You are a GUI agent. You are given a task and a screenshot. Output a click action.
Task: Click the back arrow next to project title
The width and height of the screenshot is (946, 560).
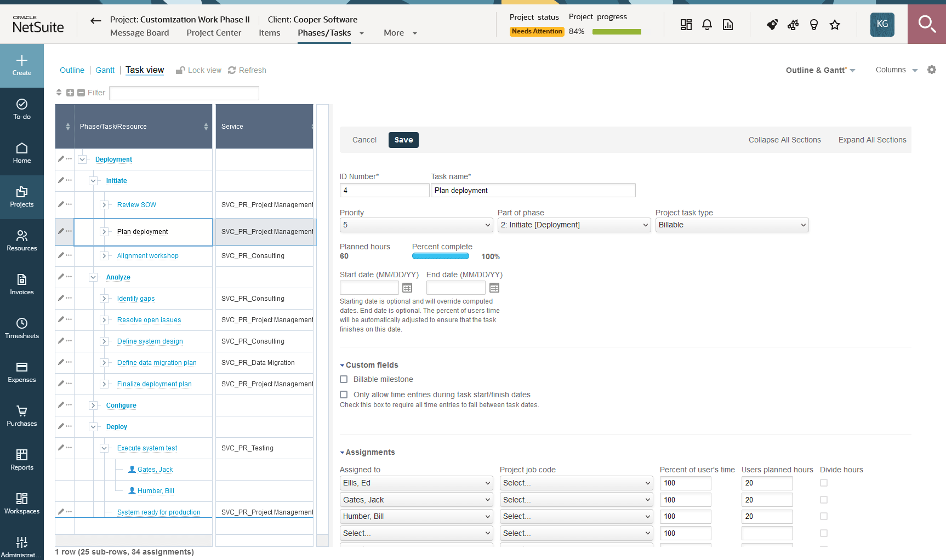pyautogui.click(x=96, y=21)
